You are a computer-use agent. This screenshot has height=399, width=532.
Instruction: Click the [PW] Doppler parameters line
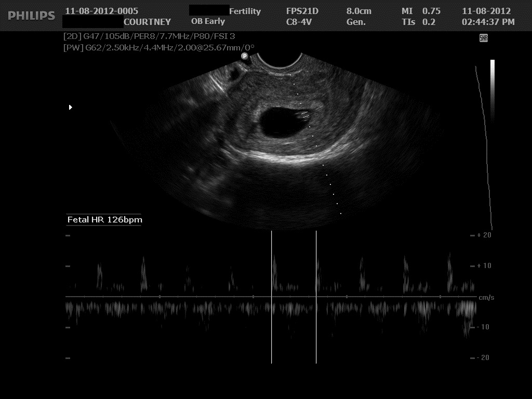point(158,48)
